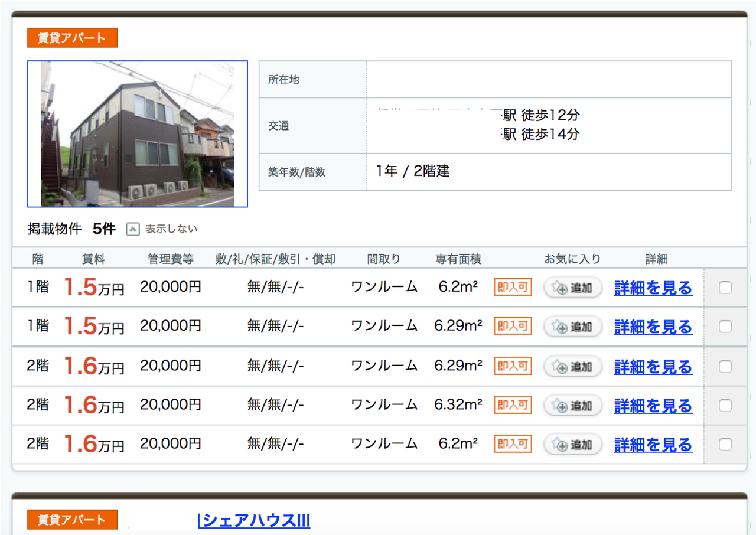This screenshot has width=756, height=535.
Task: Click the 即入可 badge on 2階 6.2m² row
Action: (x=513, y=443)
